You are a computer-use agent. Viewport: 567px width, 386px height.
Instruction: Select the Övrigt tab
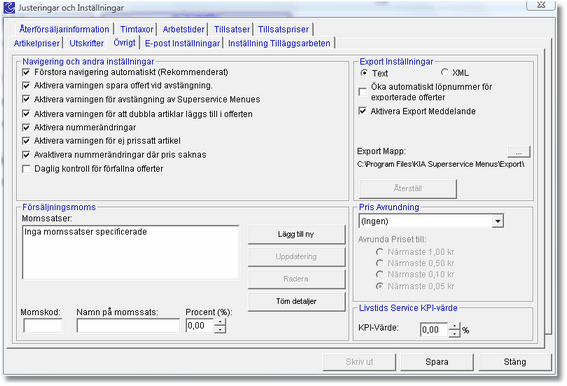tap(124, 43)
